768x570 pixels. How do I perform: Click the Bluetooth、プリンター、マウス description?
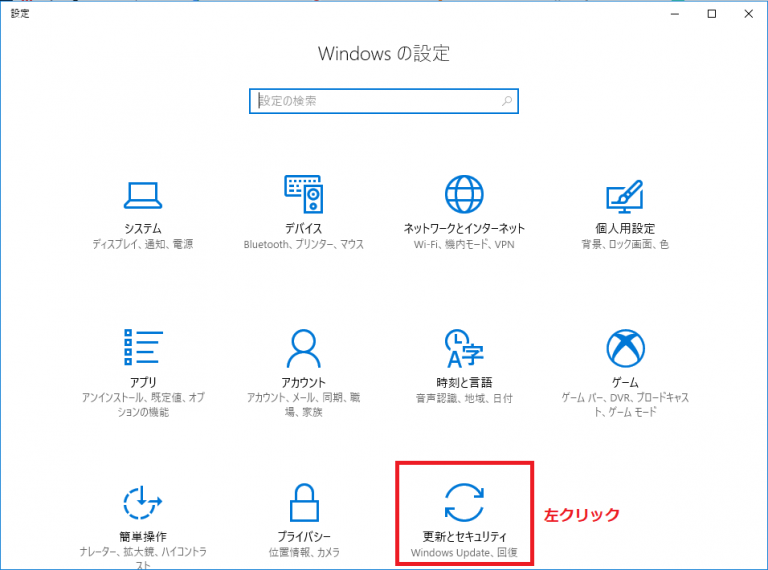pyautogui.click(x=304, y=244)
